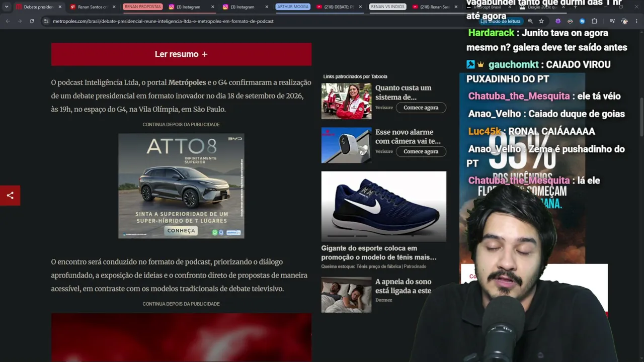This screenshot has height=362, width=644.
Task: Bookmark this page with the star
Action: (x=541, y=21)
